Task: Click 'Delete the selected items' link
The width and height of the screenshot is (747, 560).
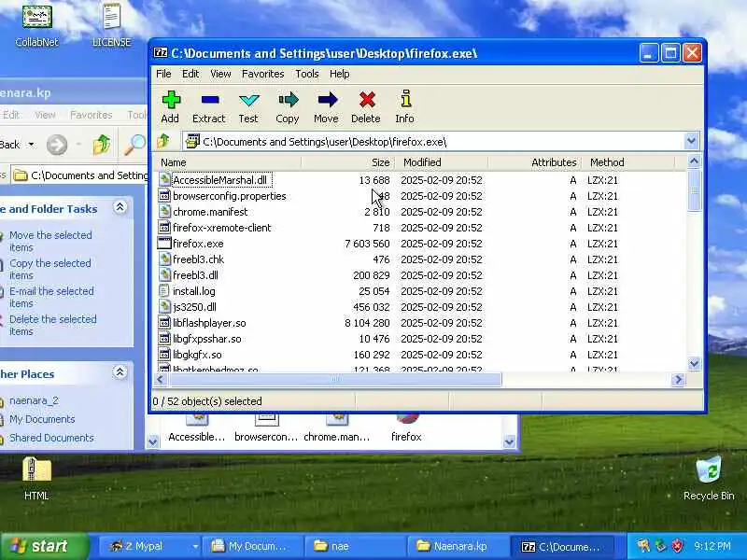Action: pos(53,326)
